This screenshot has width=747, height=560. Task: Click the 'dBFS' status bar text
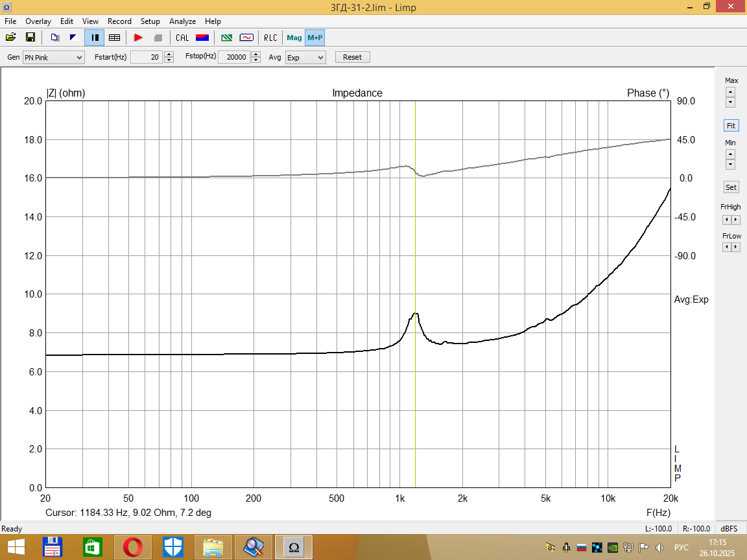(x=729, y=529)
